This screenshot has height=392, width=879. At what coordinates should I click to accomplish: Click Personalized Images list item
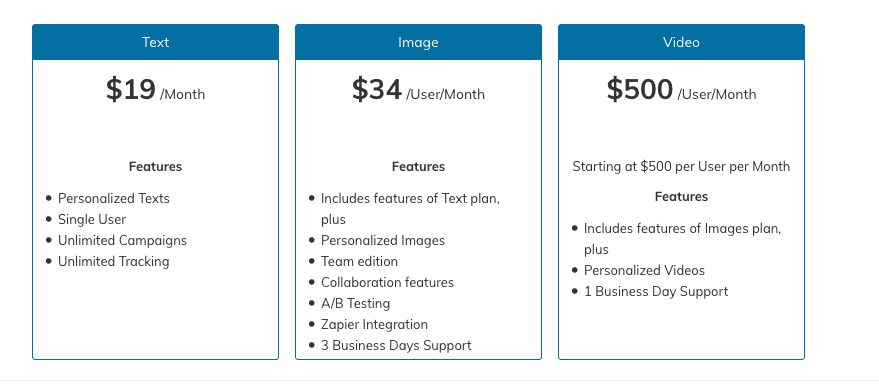point(383,241)
